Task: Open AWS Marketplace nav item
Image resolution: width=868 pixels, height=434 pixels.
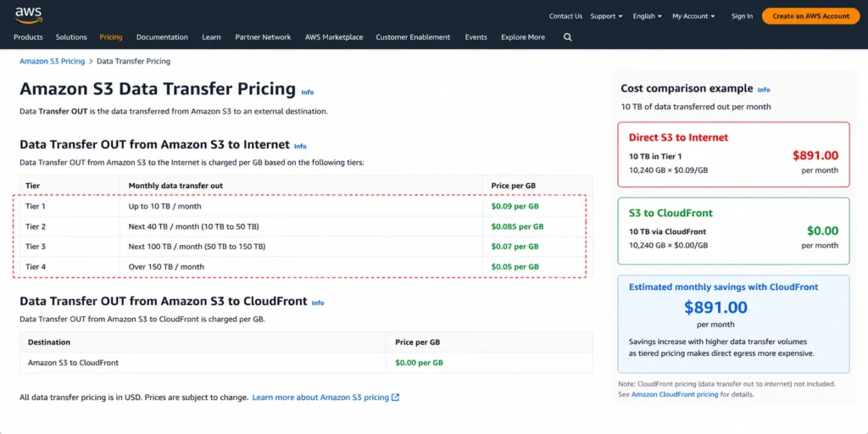Action: [x=334, y=37]
